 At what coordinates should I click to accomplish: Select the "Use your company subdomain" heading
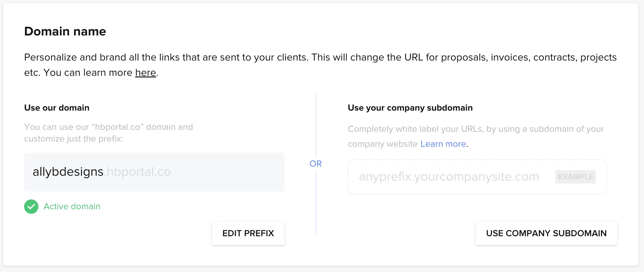click(x=410, y=108)
